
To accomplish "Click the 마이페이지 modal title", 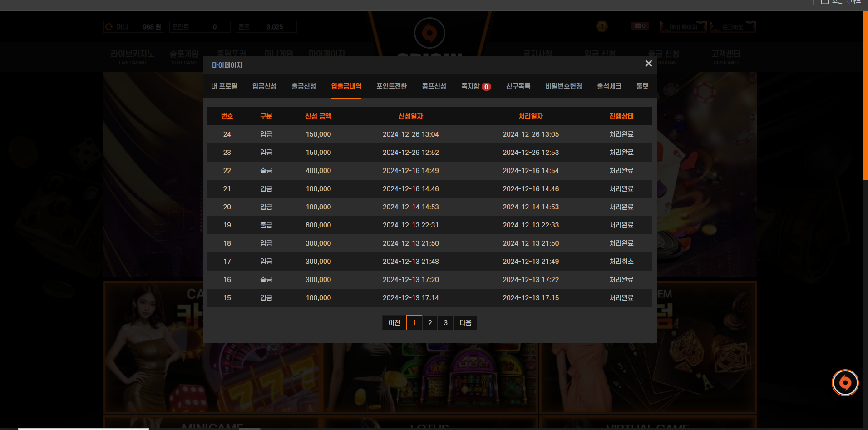I will point(227,65).
